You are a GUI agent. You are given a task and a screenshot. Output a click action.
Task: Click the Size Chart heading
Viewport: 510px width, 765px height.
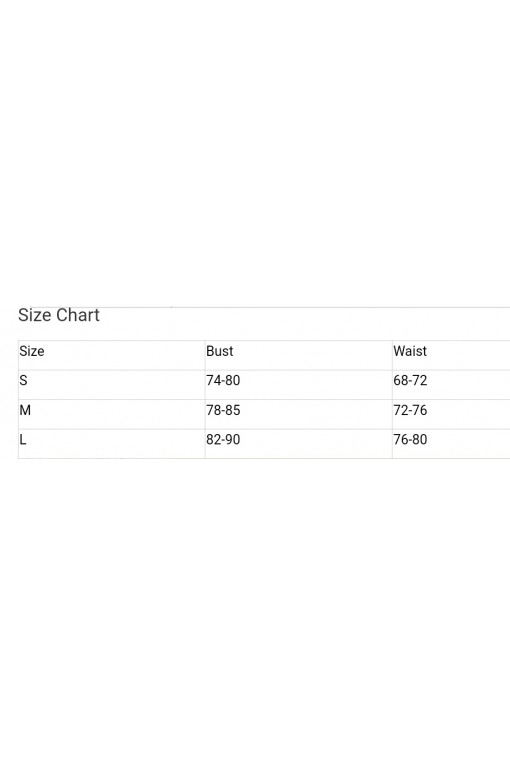coord(59,315)
